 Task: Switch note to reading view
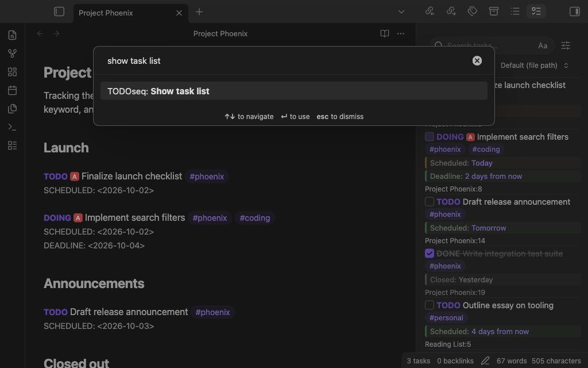[384, 33]
